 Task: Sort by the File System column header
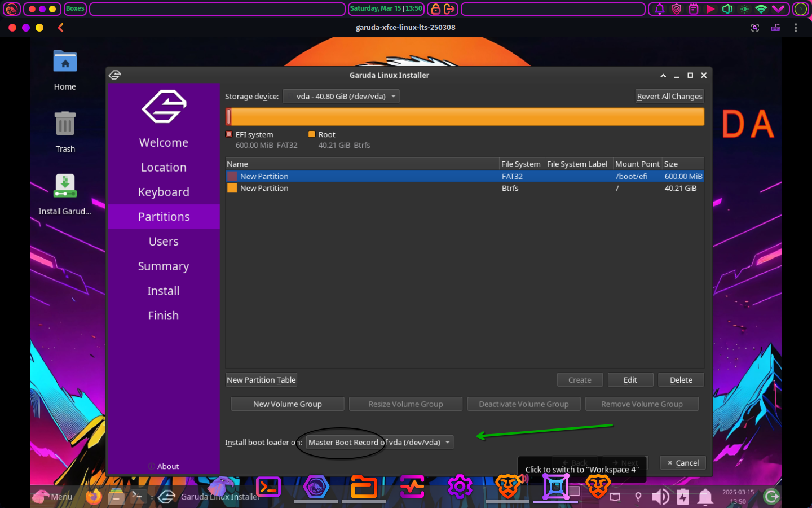[x=522, y=164]
